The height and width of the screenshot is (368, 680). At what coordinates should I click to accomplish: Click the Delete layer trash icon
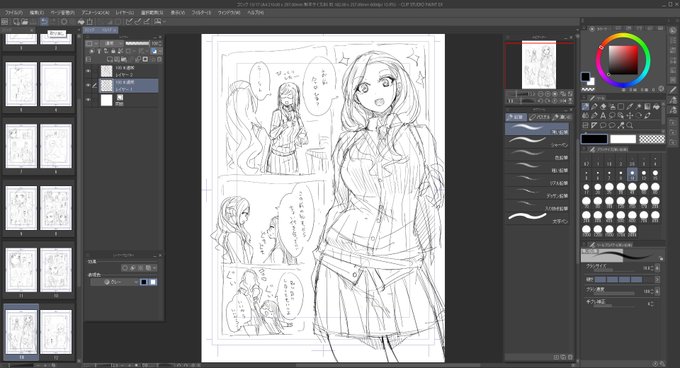[160, 59]
